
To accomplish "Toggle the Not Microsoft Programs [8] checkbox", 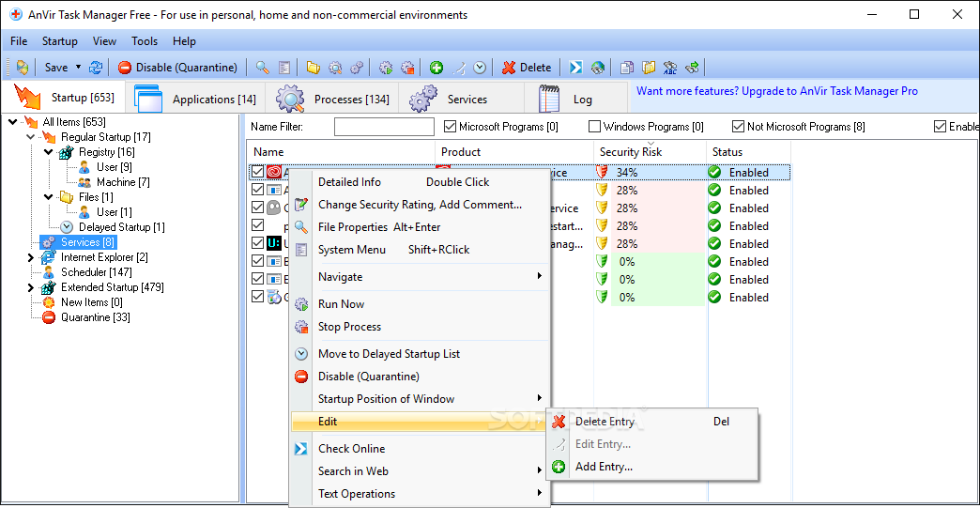I will [738, 127].
